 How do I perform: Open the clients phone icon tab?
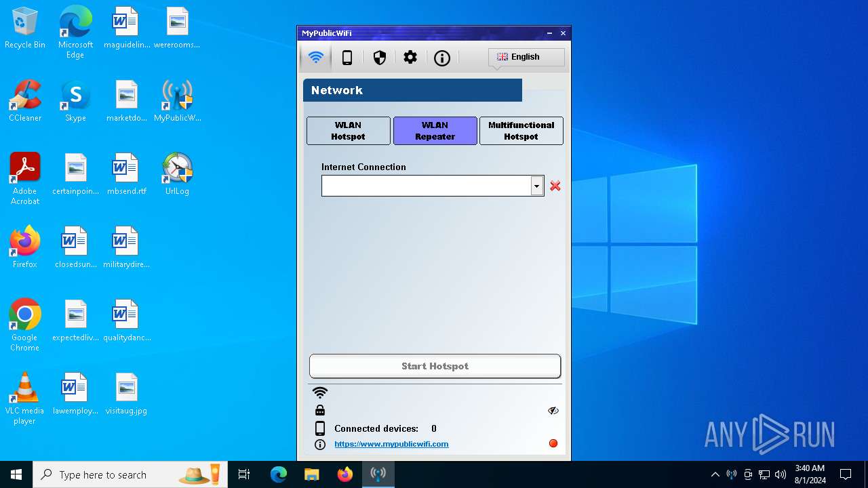(347, 58)
